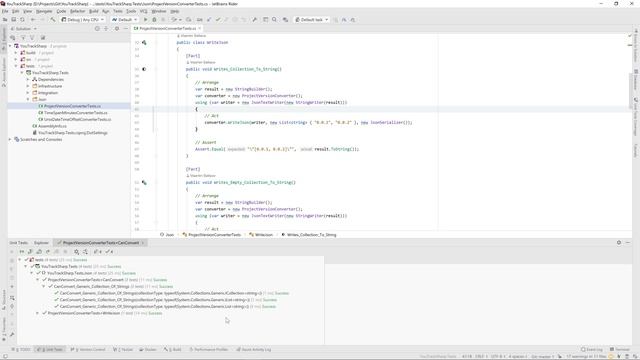Click gutter run icon beside Writes_Empty_Collection_To_String
Viewport: 640px width, 360px height.
[x=144, y=182]
